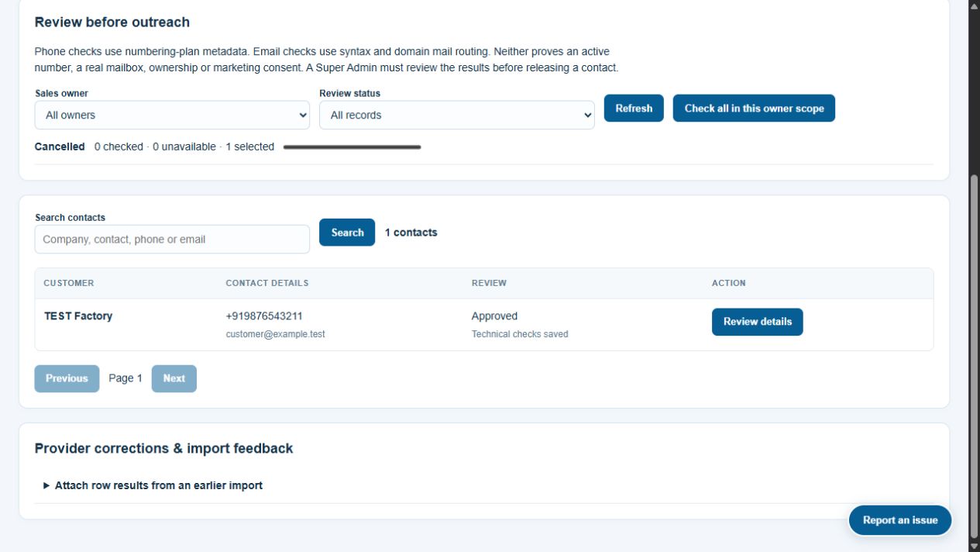Start Check all in this owner scope
This screenshot has height=552, width=980.
(754, 109)
